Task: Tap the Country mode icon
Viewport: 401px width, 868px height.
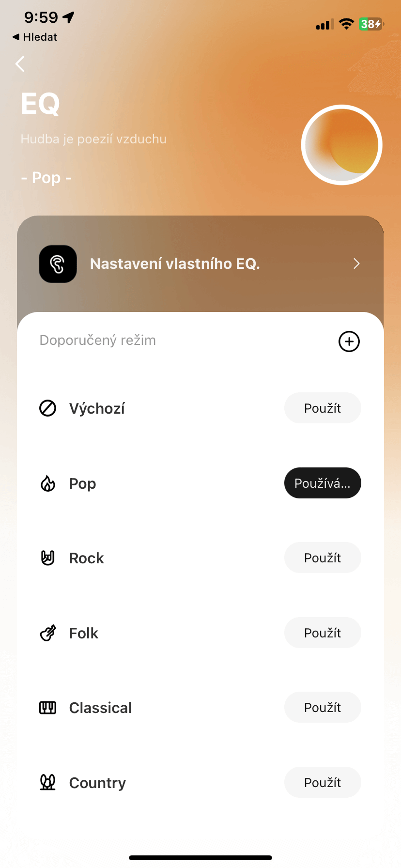Action: (x=47, y=783)
